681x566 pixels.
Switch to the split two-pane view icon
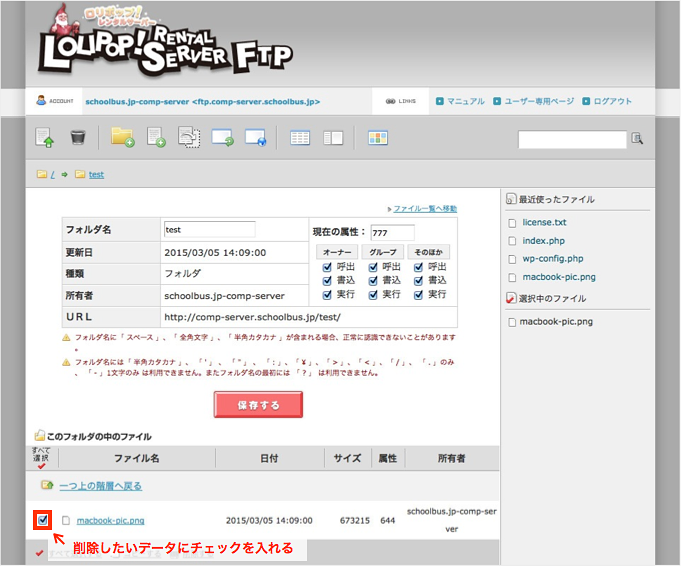click(x=333, y=138)
